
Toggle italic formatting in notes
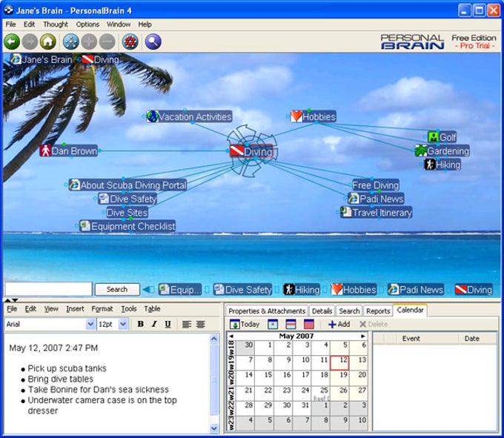pyautogui.click(x=154, y=325)
